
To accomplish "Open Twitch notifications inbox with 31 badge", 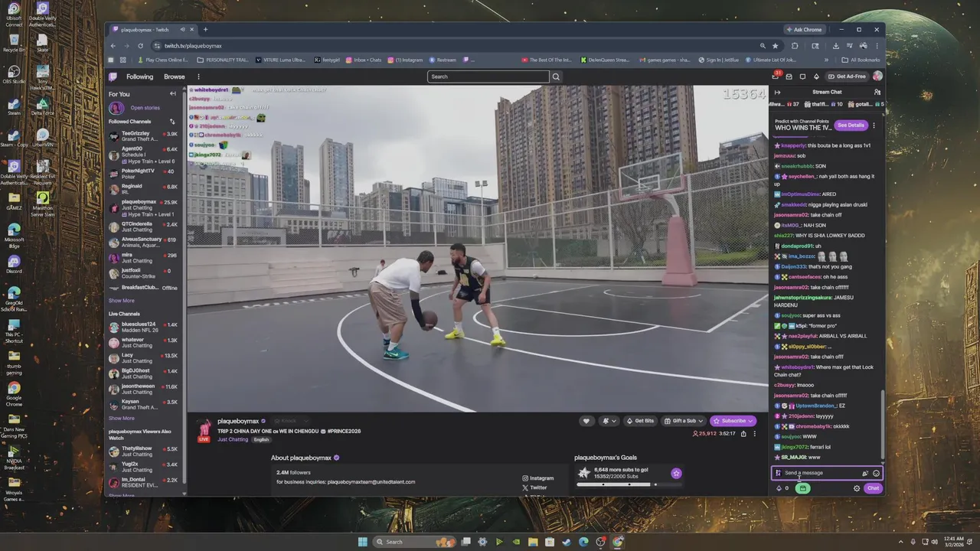I will pyautogui.click(x=776, y=76).
